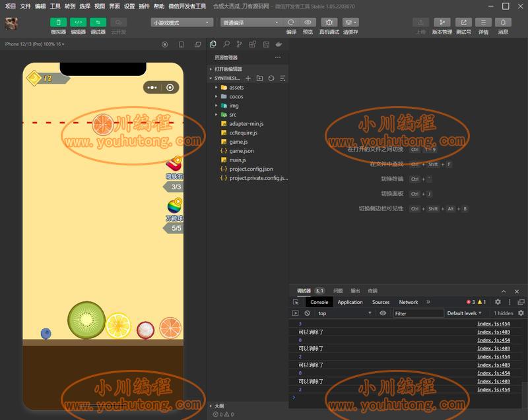The height and width of the screenshot is (420, 528).
Task: Open the first index.js:454 source link
Action: (494, 324)
